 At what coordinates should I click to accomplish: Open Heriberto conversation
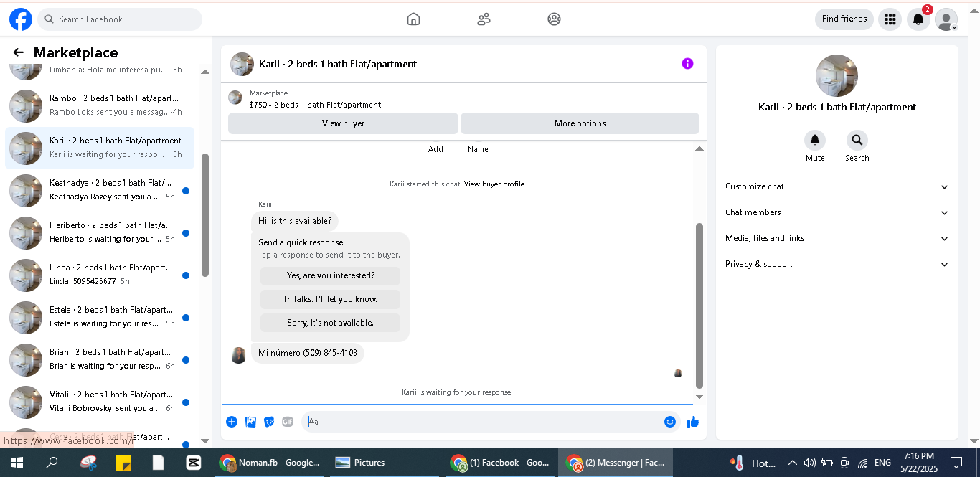pyautogui.click(x=100, y=232)
